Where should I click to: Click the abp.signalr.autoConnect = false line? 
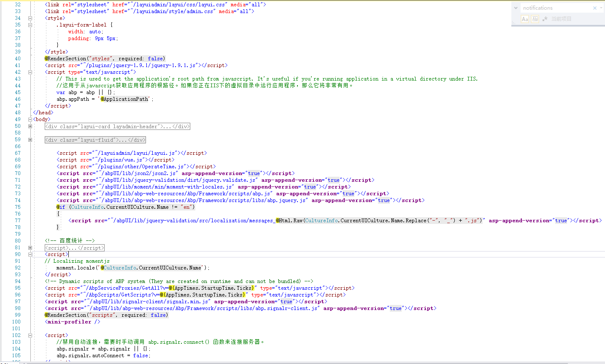click(104, 356)
